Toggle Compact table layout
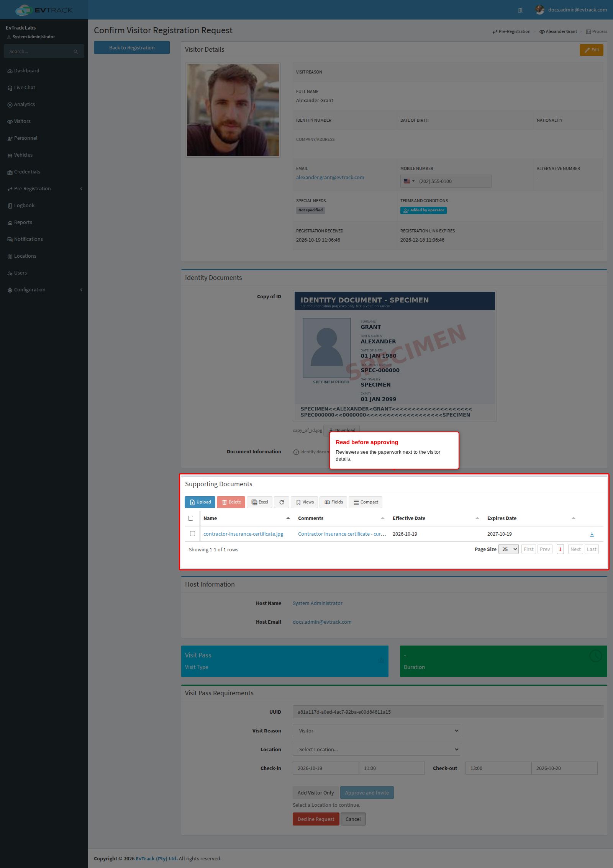 pyautogui.click(x=366, y=502)
